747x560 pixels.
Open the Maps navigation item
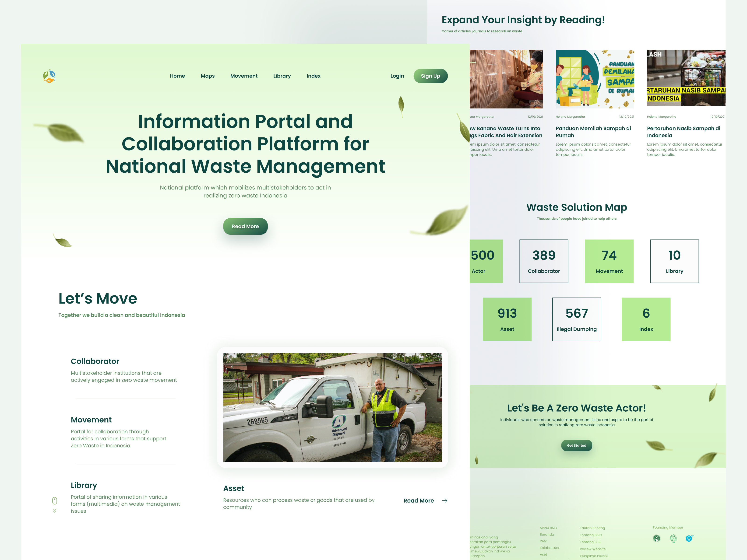point(207,76)
